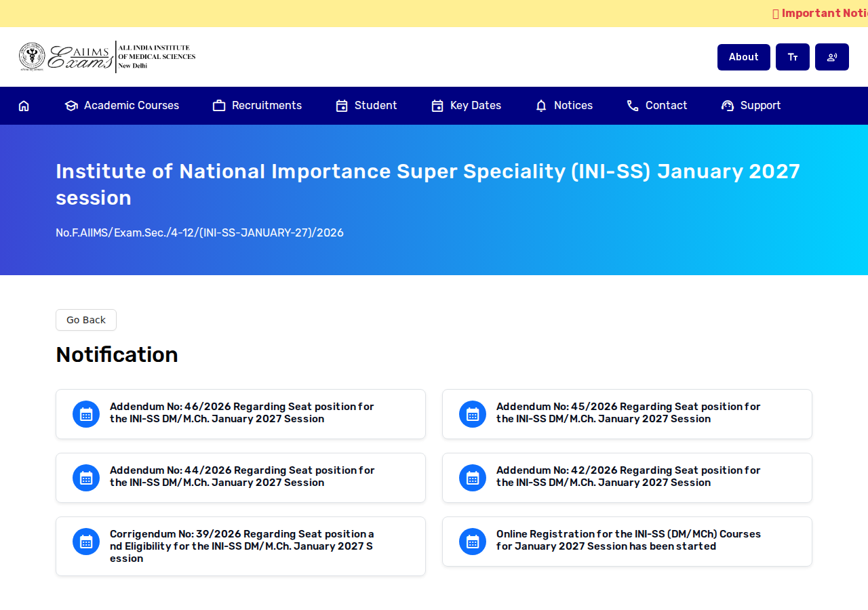This screenshot has width=868, height=610.
Task: Open Corrigendum No: 39/2026 notification
Action: pos(241,546)
